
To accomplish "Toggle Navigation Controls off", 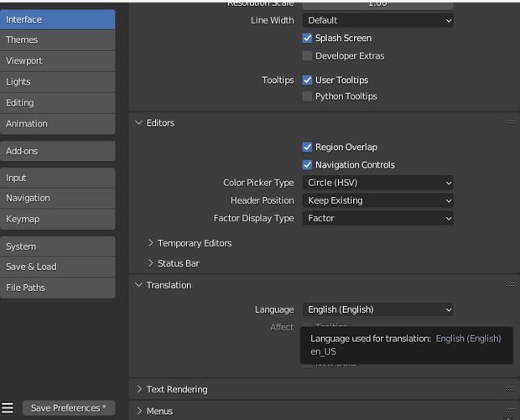I will click(x=308, y=165).
